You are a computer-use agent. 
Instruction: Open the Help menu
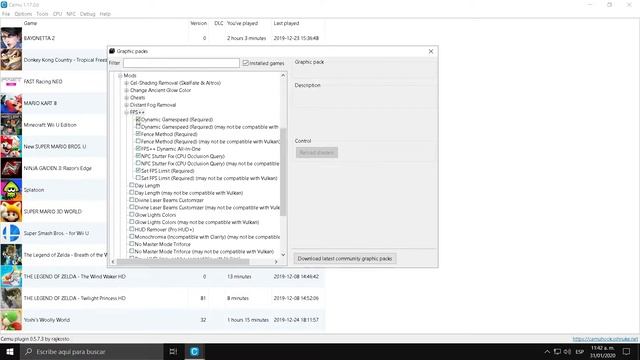tap(105, 14)
